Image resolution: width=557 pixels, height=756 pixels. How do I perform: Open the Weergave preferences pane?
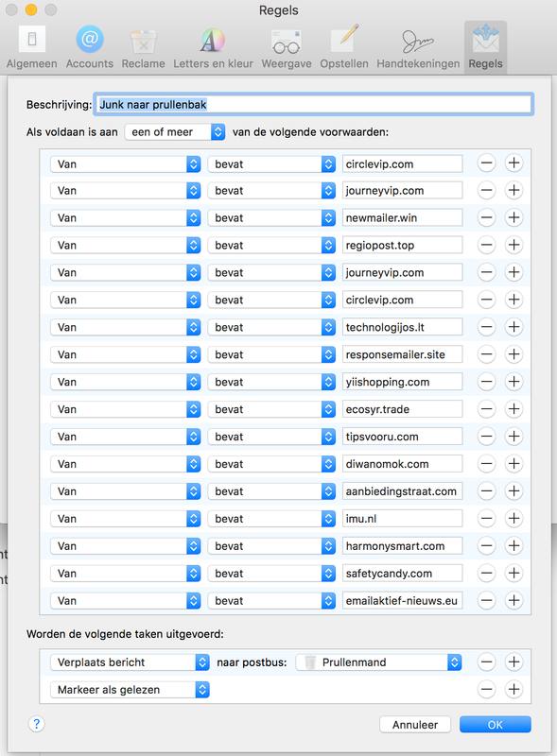287,47
